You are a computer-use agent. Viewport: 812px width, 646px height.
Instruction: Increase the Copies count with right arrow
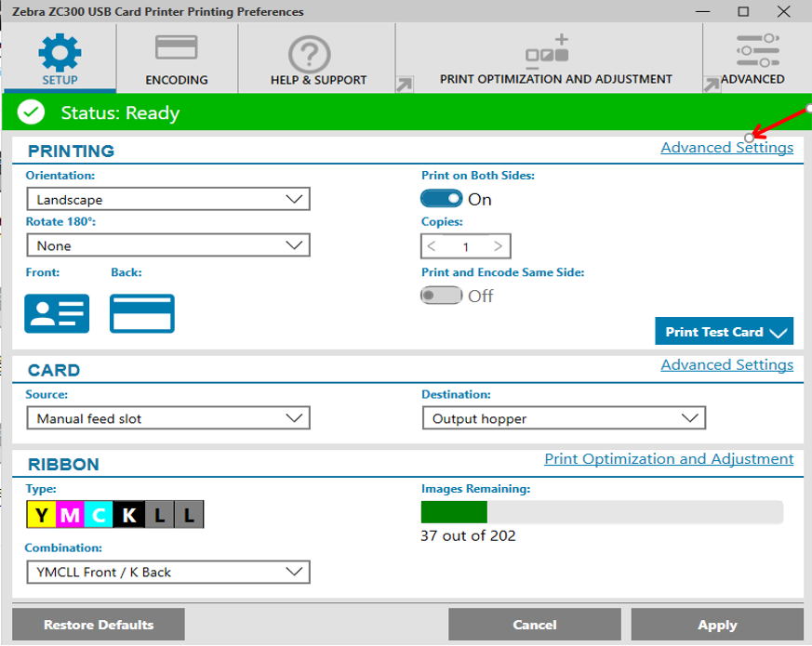click(x=499, y=246)
